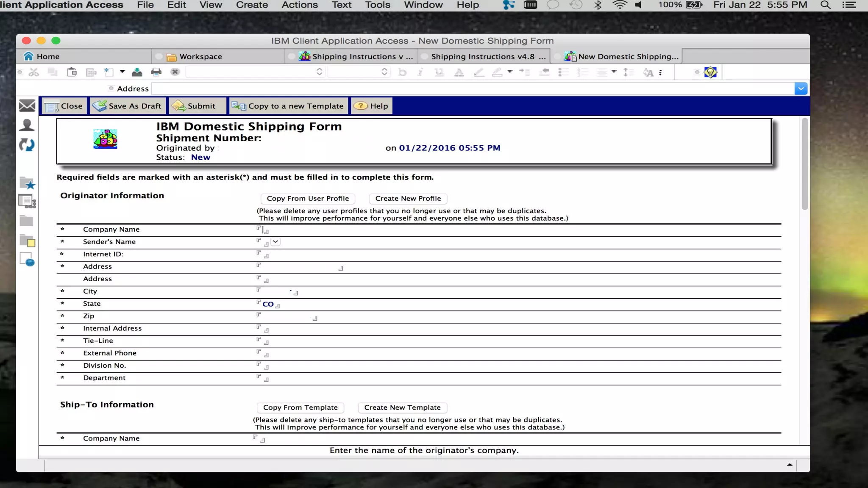
Task: Open the File menu
Action: tap(145, 5)
